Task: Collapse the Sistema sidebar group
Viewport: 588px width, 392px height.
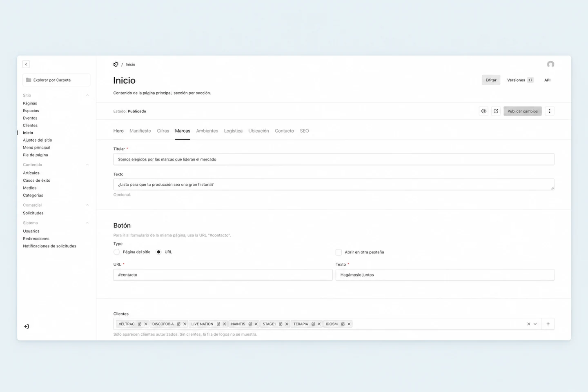Action: (87, 223)
